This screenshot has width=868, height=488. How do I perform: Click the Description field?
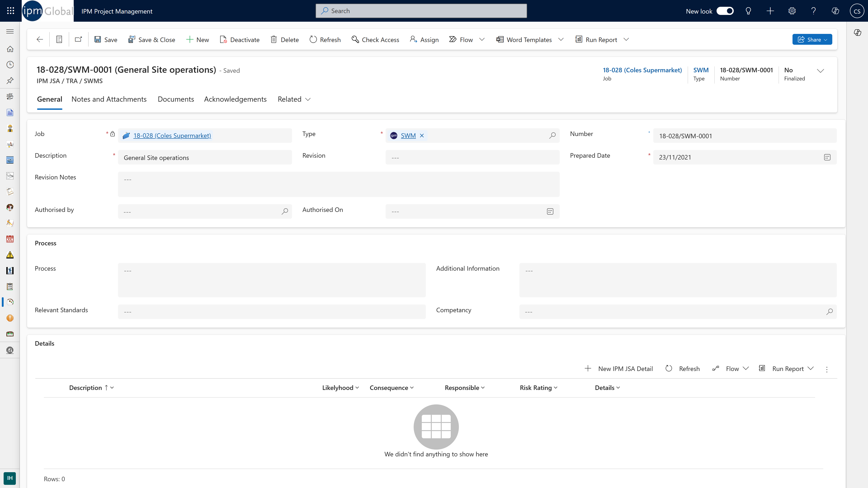[205, 157]
